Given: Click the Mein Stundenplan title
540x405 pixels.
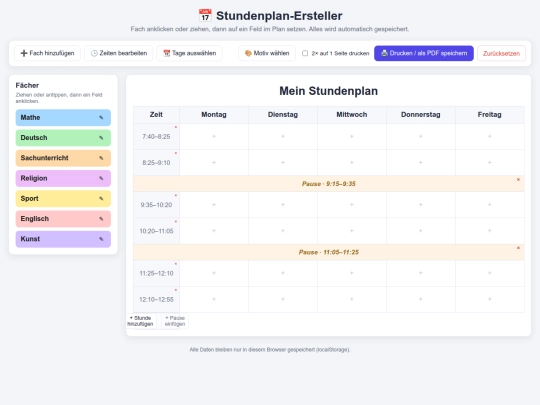Looking at the screenshot, I should point(329,91).
